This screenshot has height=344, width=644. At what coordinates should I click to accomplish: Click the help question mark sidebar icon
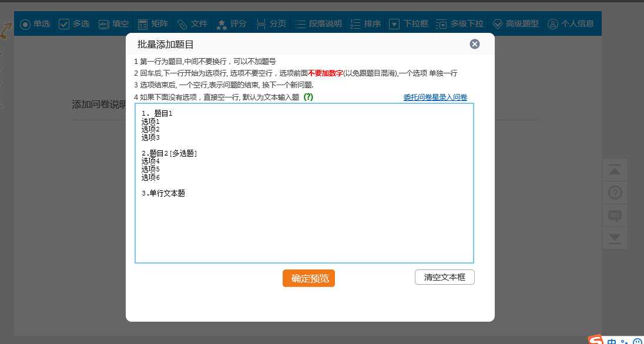pos(615,193)
